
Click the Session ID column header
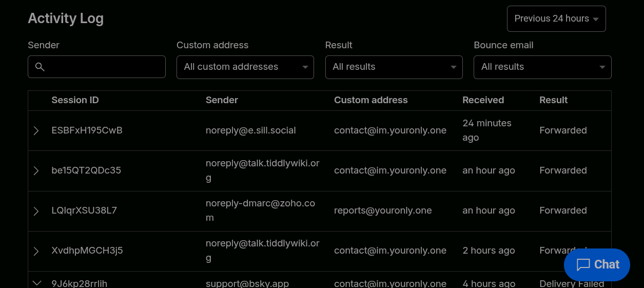click(x=75, y=100)
